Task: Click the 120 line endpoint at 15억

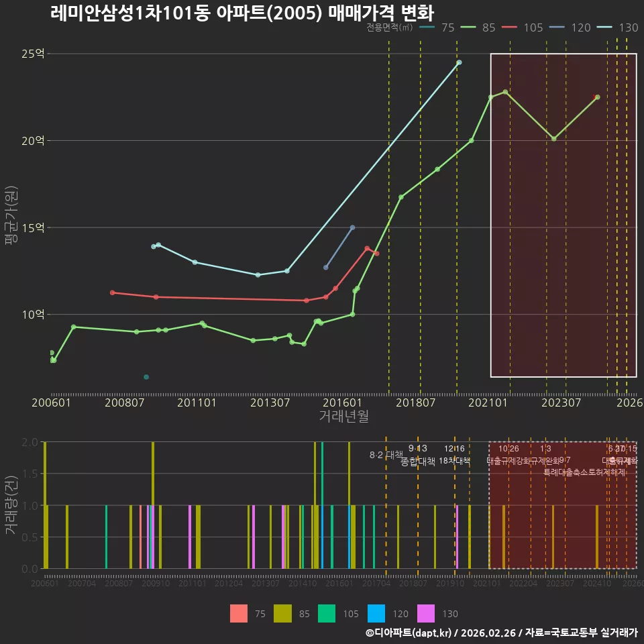Action: [352, 227]
